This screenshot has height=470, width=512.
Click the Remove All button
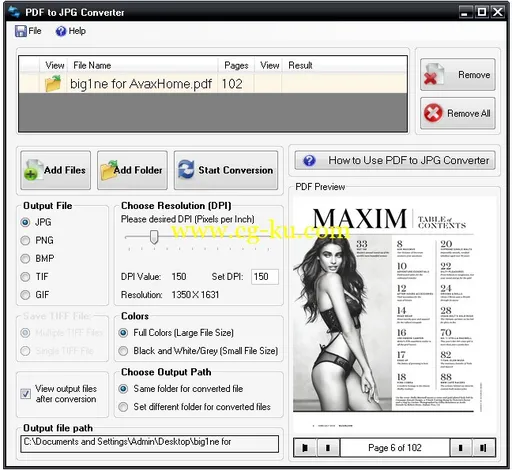pos(457,113)
